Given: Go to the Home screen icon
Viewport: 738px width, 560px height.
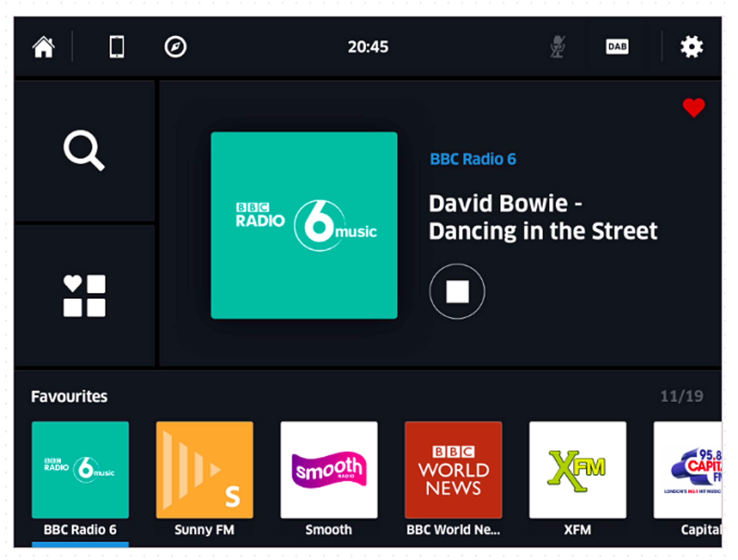Looking at the screenshot, I should (43, 47).
